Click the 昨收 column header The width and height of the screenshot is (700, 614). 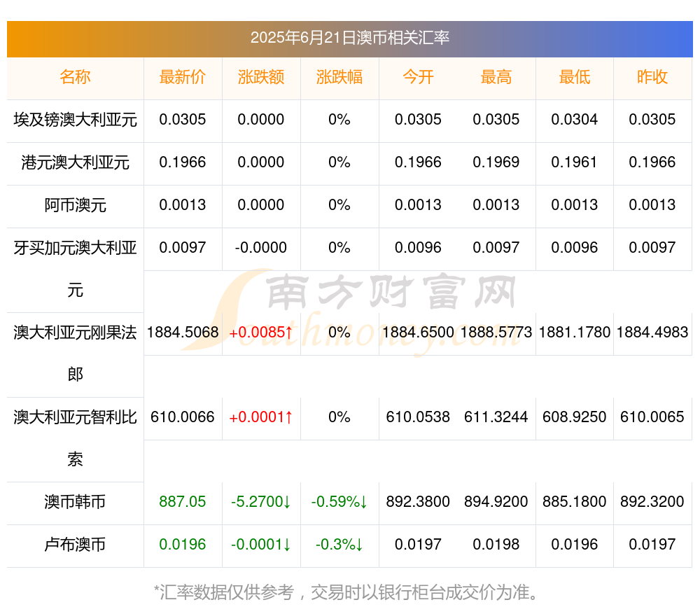click(x=652, y=77)
